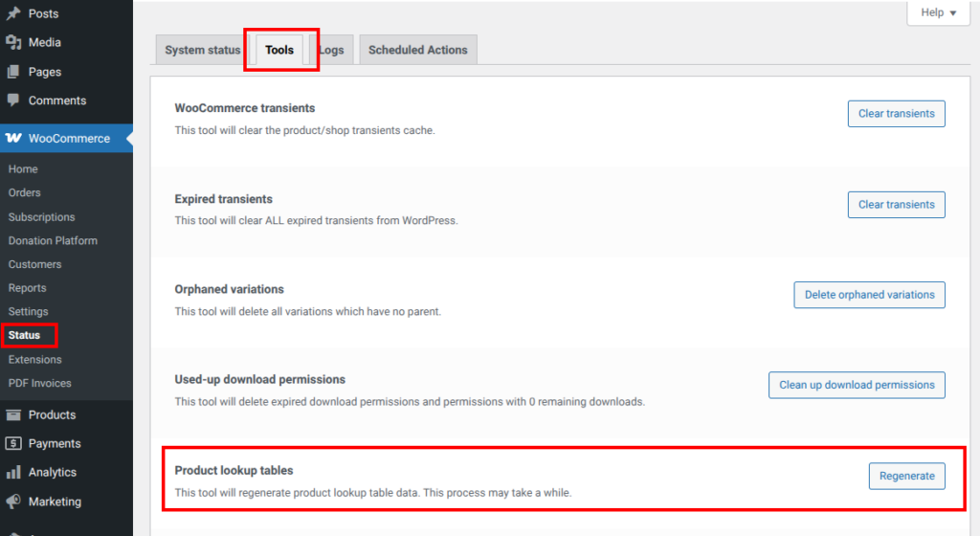Switch to the System status tab
The image size is (980, 536).
click(x=203, y=50)
